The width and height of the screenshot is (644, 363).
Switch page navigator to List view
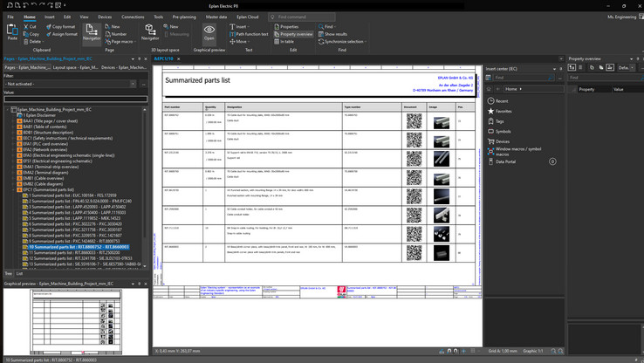click(x=20, y=273)
